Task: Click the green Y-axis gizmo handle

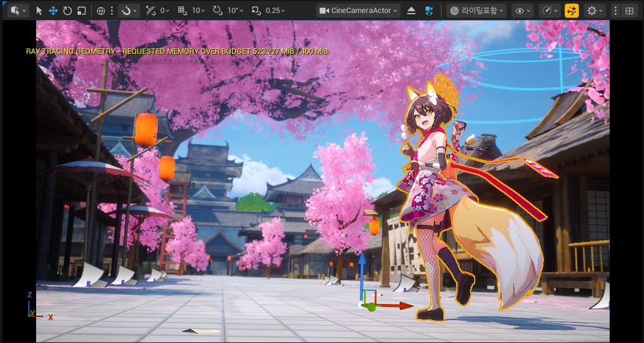Action: [x=371, y=306]
